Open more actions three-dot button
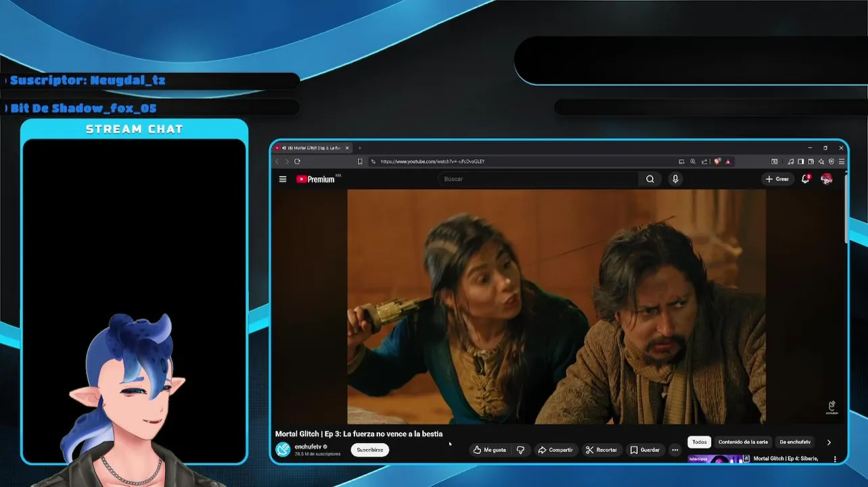Viewport: 868px width, 487px height. pos(675,450)
